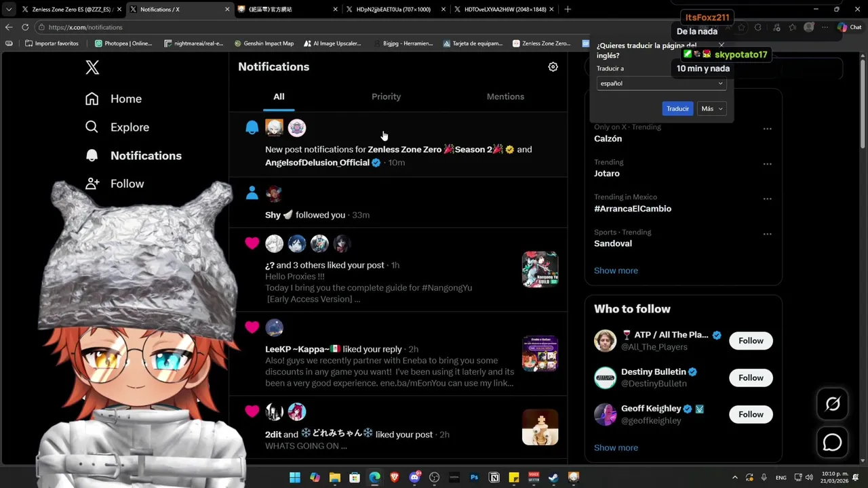868x488 pixels.
Task: Switch to the All notifications tab
Action: click(279, 97)
